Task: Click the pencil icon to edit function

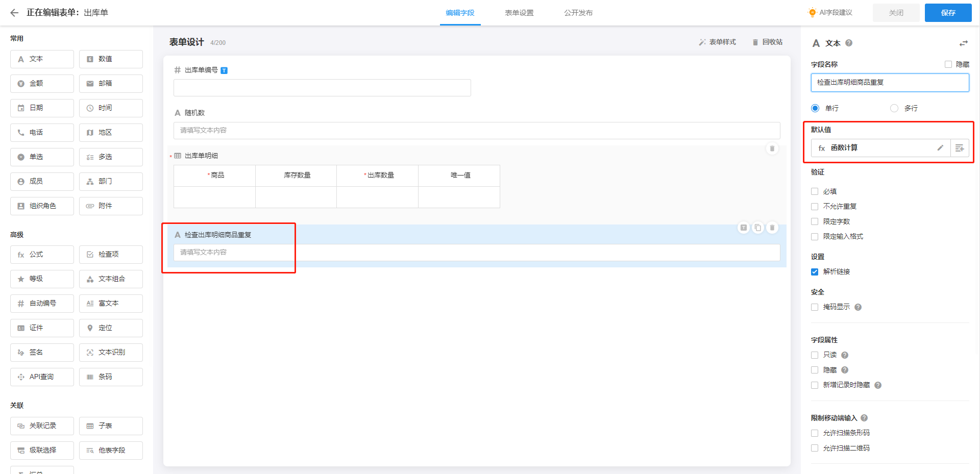Action: (x=940, y=148)
